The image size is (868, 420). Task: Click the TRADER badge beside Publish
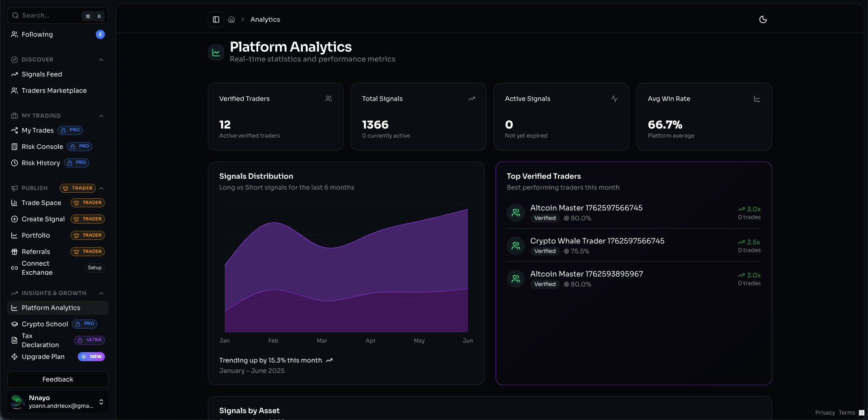point(78,188)
